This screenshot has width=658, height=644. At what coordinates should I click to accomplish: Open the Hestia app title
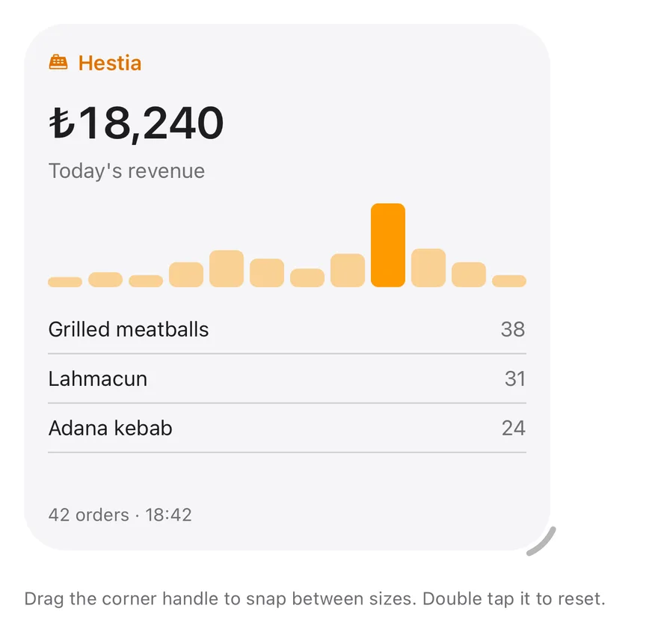[110, 63]
